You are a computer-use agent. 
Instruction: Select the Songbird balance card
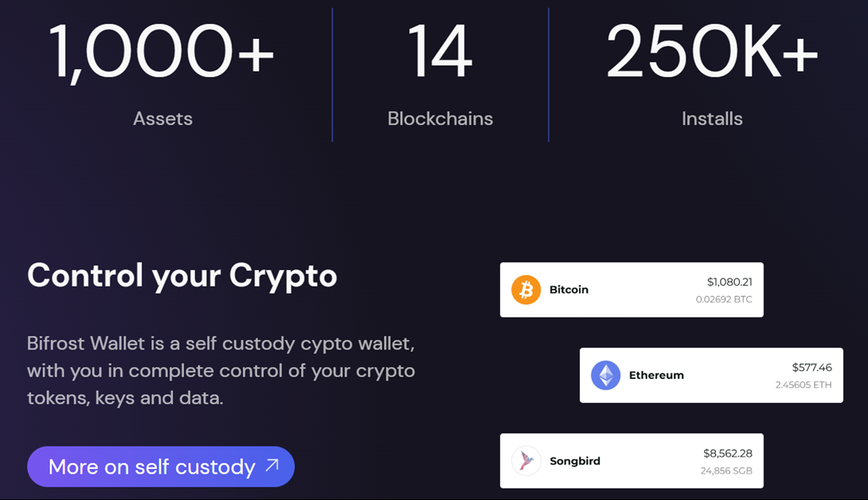click(x=631, y=460)
